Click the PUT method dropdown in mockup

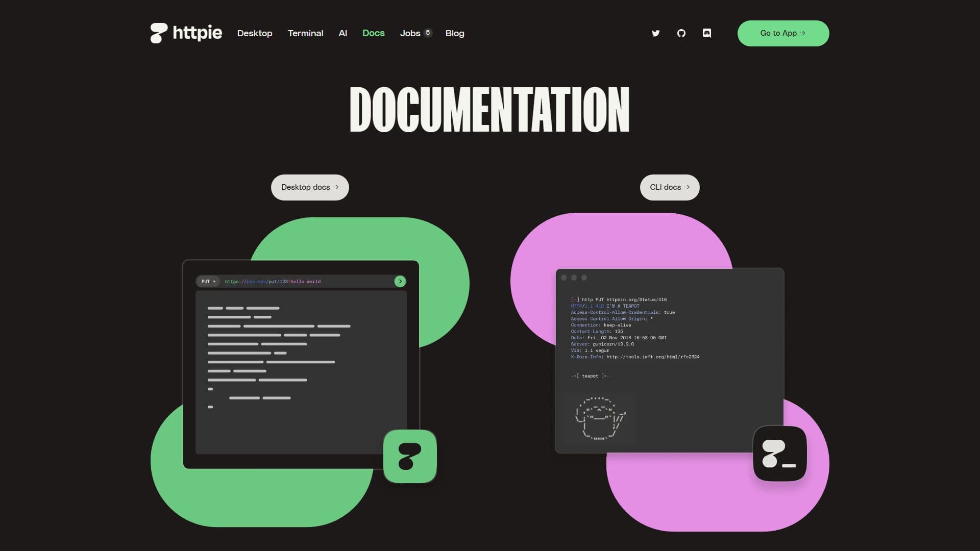point(208,281)
